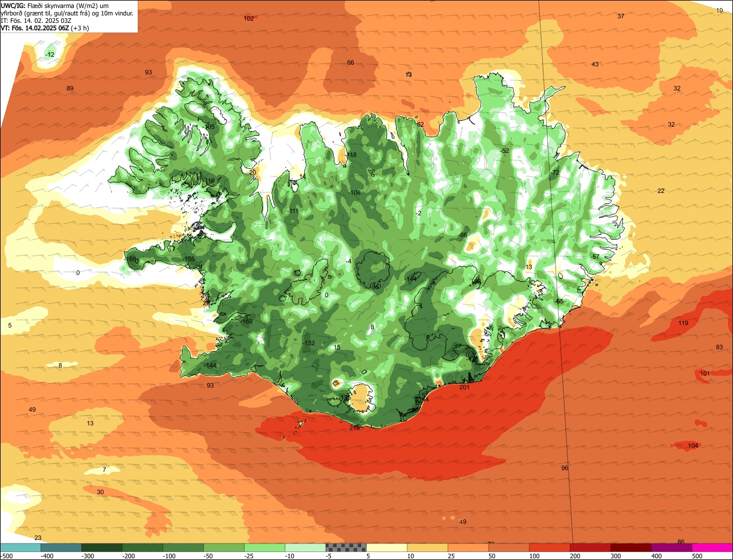Click the map value '-105' in the Westfjords
Screen dimensions: 733x560
tap(209, 127)
